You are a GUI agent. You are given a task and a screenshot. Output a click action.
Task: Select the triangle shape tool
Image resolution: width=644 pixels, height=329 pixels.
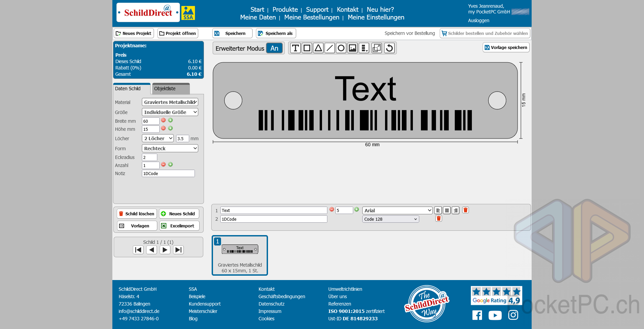[x=318, y=48]
